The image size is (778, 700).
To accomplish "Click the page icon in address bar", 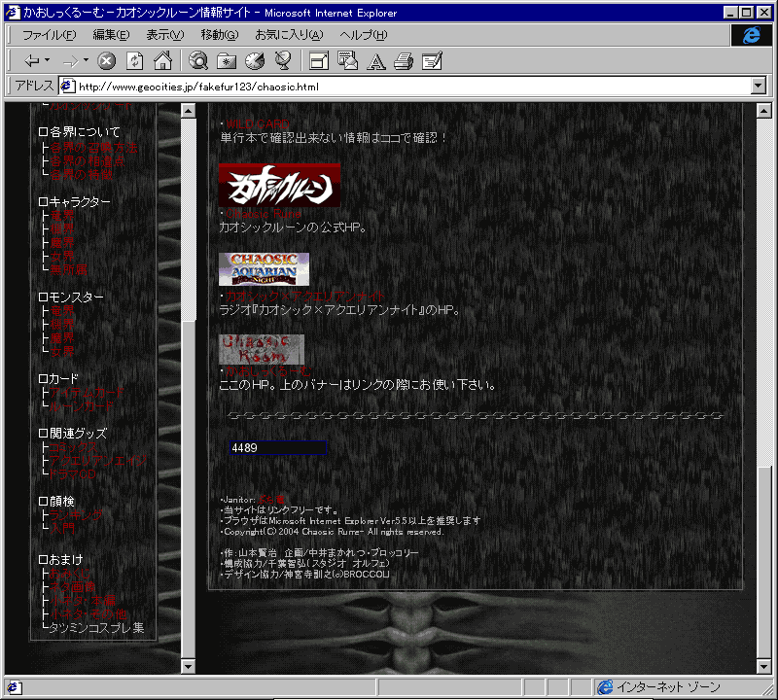I will [67, 87].
